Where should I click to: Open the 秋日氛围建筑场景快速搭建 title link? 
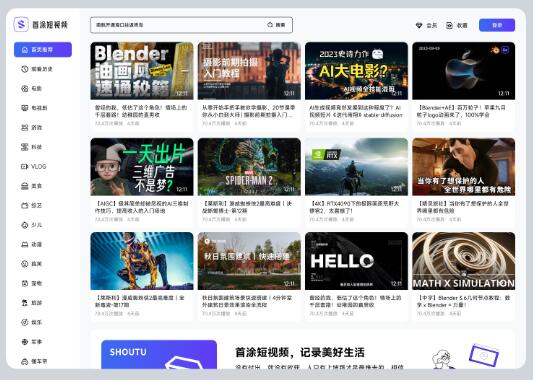247,301
